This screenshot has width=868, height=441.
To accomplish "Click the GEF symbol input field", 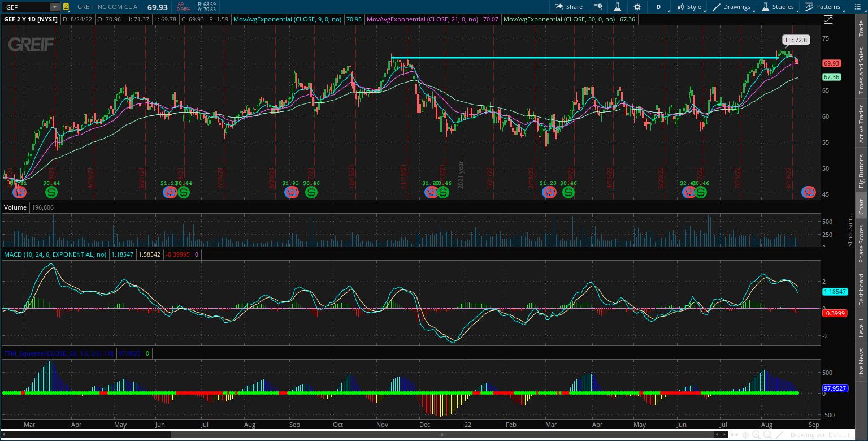I will 26,7.
